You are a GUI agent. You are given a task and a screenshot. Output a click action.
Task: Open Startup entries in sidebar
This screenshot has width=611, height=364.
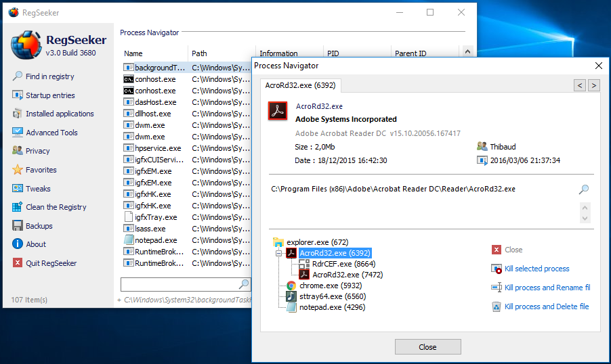43,95
